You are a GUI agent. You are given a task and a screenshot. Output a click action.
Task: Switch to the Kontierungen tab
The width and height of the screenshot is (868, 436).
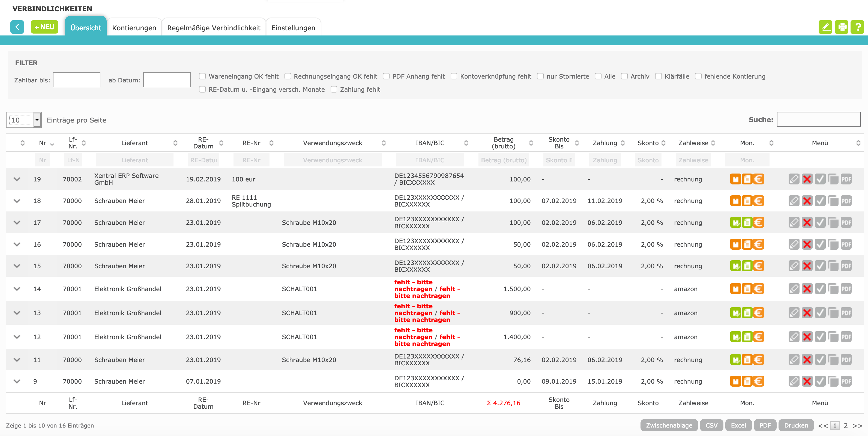pos(134,28)
